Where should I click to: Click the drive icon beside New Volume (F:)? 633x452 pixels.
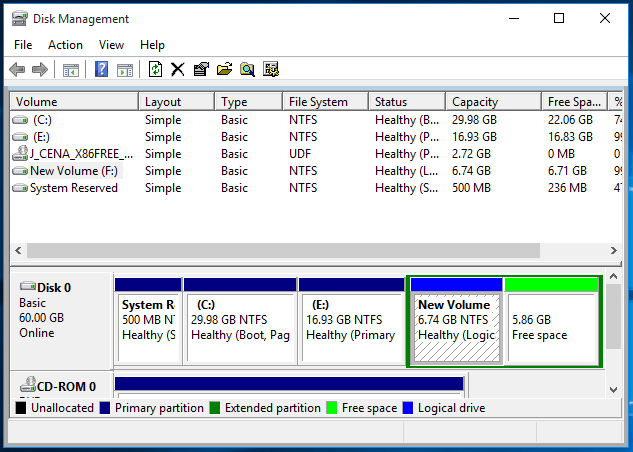pyautogui.click(x=20, y=171)
